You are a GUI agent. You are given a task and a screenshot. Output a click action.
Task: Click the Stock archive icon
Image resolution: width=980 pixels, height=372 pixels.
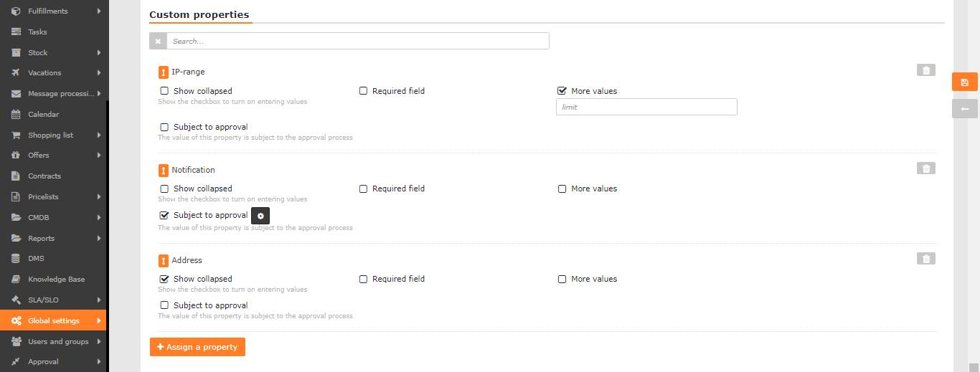coord(15,52)
